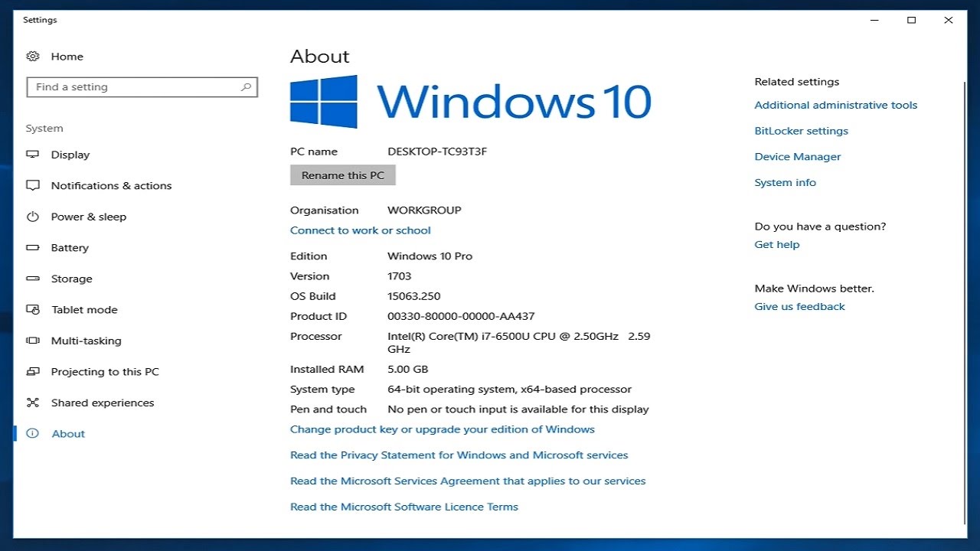Click the search magnifier icon
Viewport: 980px width, 551px height.
(x=246, y=87)
